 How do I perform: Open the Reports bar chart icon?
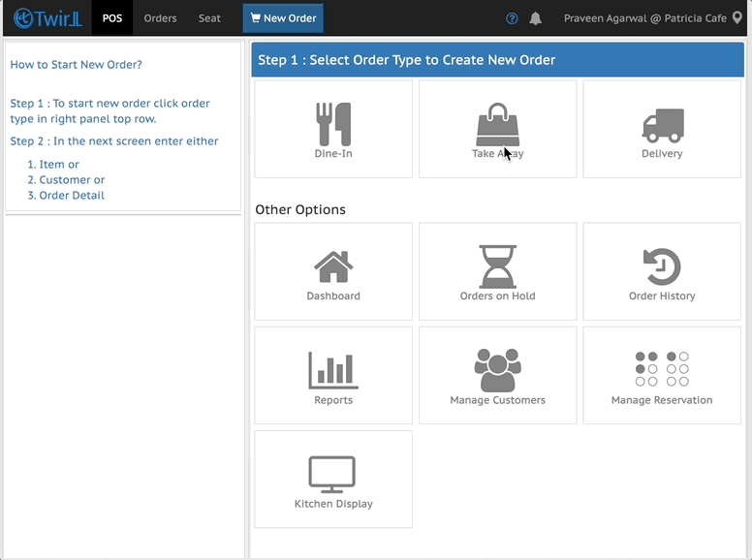tap(333, 370)
